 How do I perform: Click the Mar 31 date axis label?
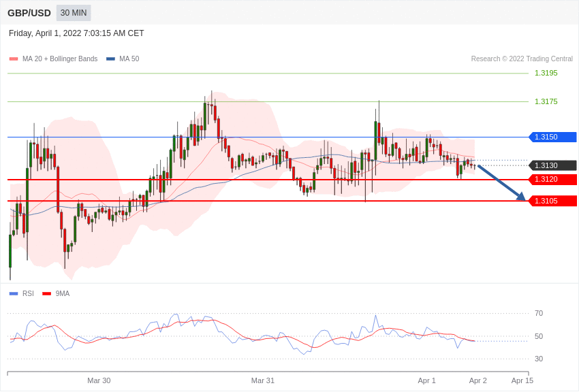(x=263, y=380)
